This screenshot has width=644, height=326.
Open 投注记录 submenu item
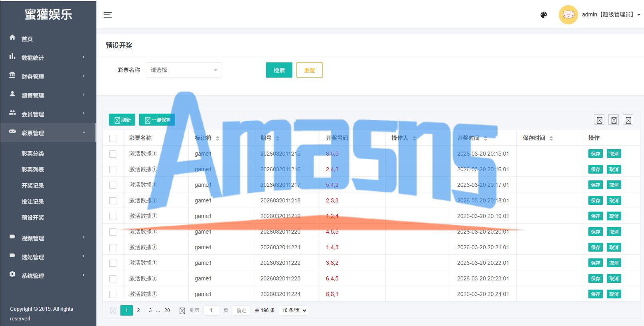point(33,202)
